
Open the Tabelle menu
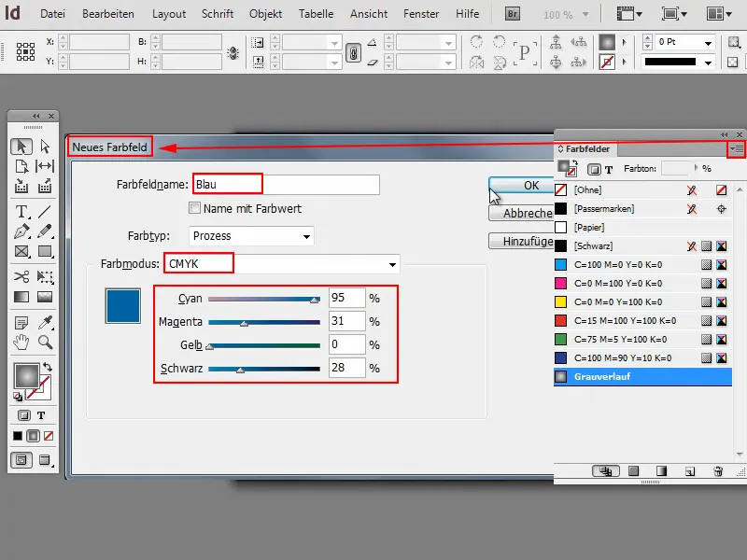316,14
